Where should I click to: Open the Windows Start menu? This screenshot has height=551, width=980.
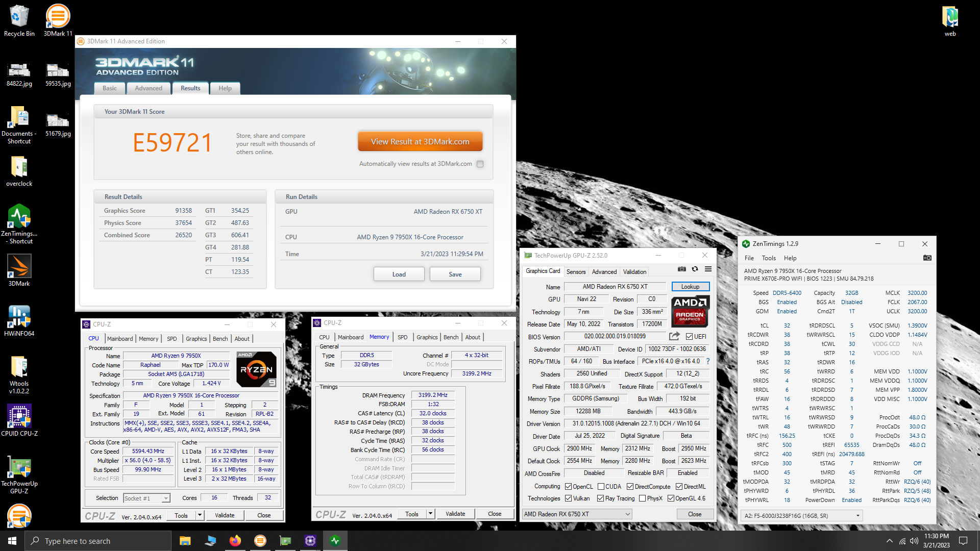click(12, 541)
